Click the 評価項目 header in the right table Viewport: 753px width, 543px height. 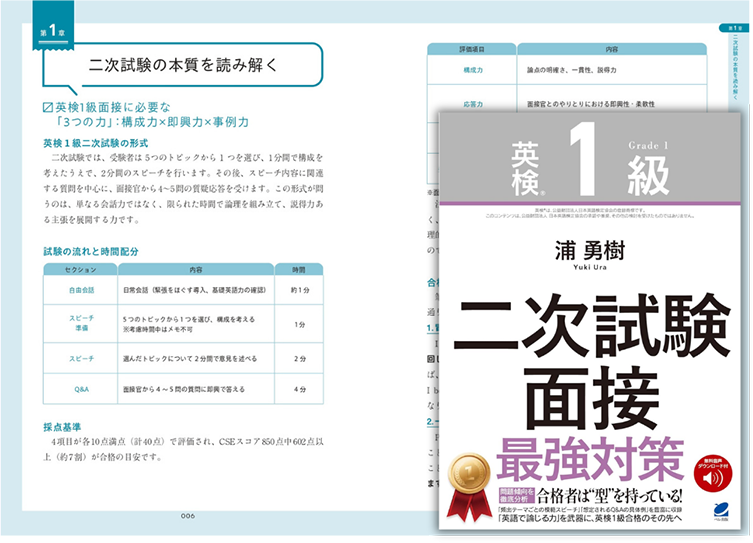tap(472, 49)
